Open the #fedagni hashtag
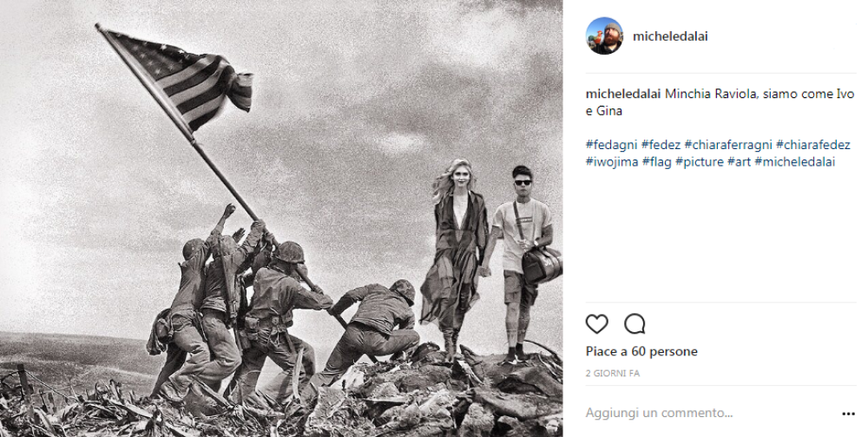868x437 pixels. [x=611, y=145]
